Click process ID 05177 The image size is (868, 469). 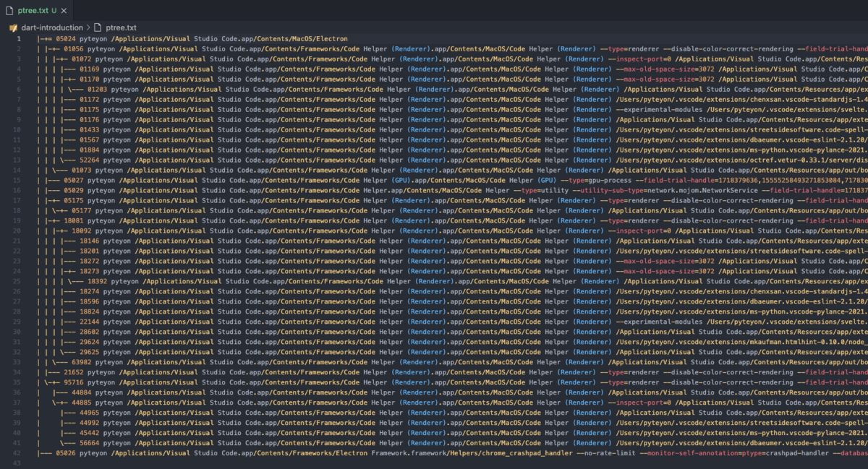(x=82, y=210)
